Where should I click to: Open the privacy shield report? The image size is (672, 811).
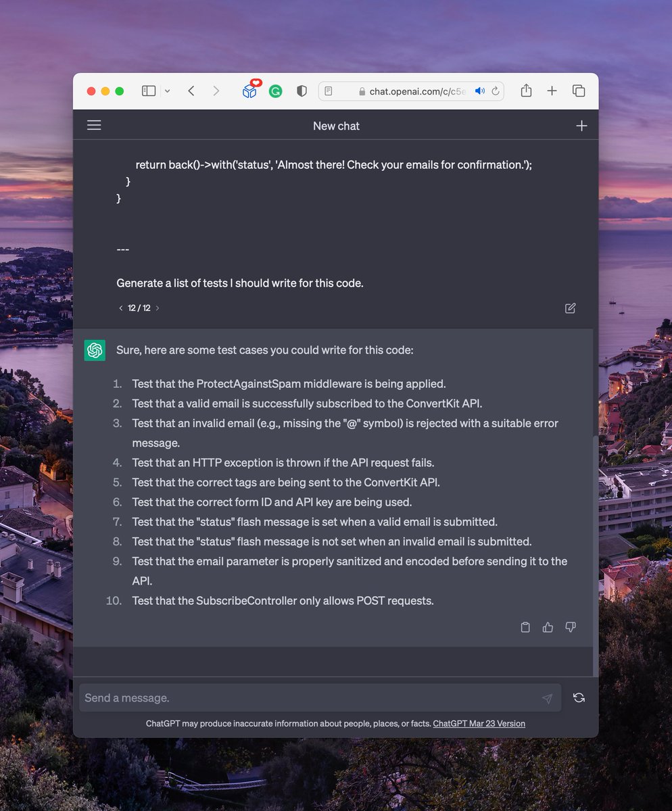pyautogui.click(x=302, y=91)
